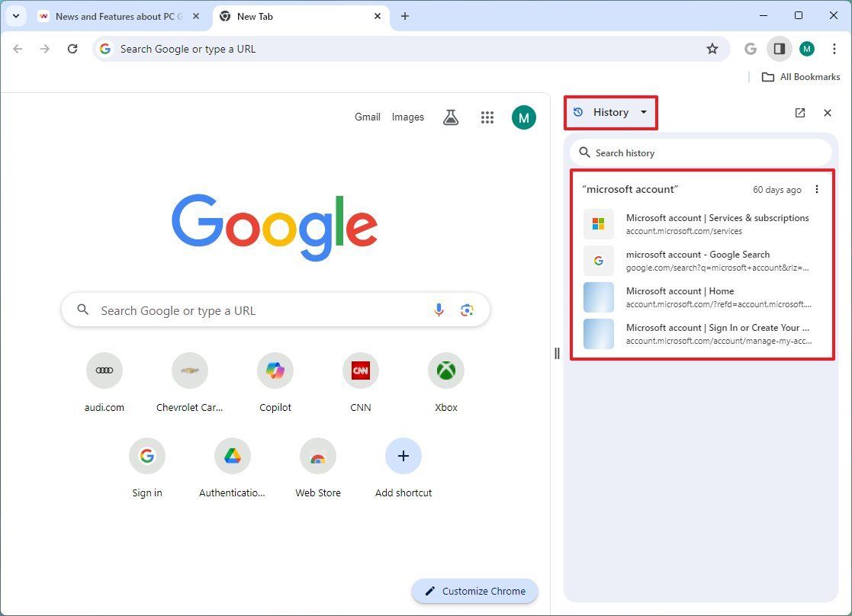Click the All Bookmarks folder icon
Image resolution: width=852 pixels, height=616 pixels.
[x=768, y=76]
